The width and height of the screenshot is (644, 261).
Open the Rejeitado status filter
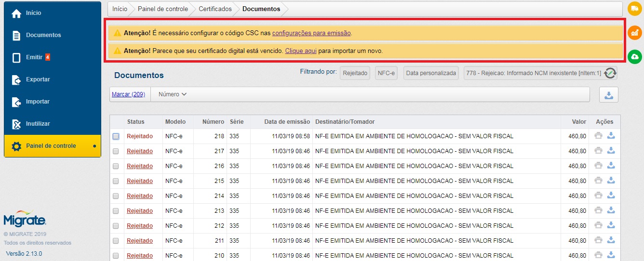coord(355,73)
